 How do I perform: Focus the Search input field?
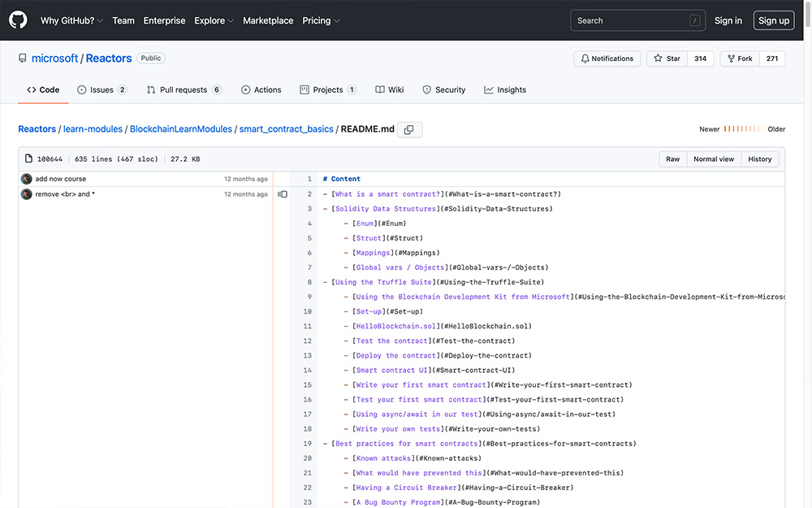[637, 21]
